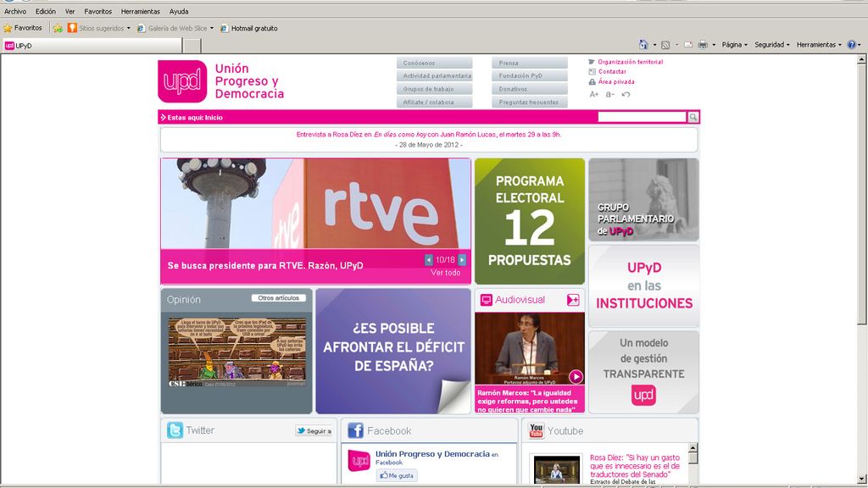Click the page vertical scrollbar down arrow
Screen dimensions: 868x488
pos(862,480)
